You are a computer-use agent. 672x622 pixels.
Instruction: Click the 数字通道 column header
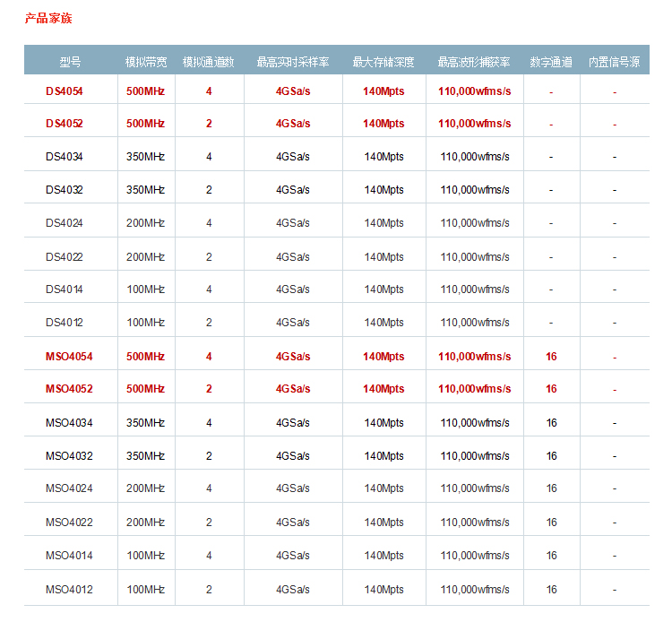point(551,62)
